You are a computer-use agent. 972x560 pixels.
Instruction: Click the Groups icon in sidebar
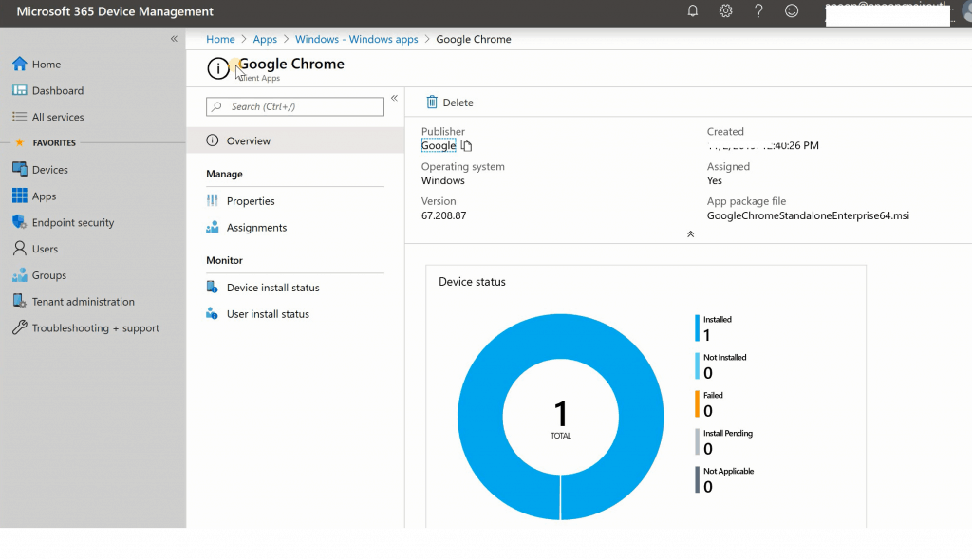20,274
